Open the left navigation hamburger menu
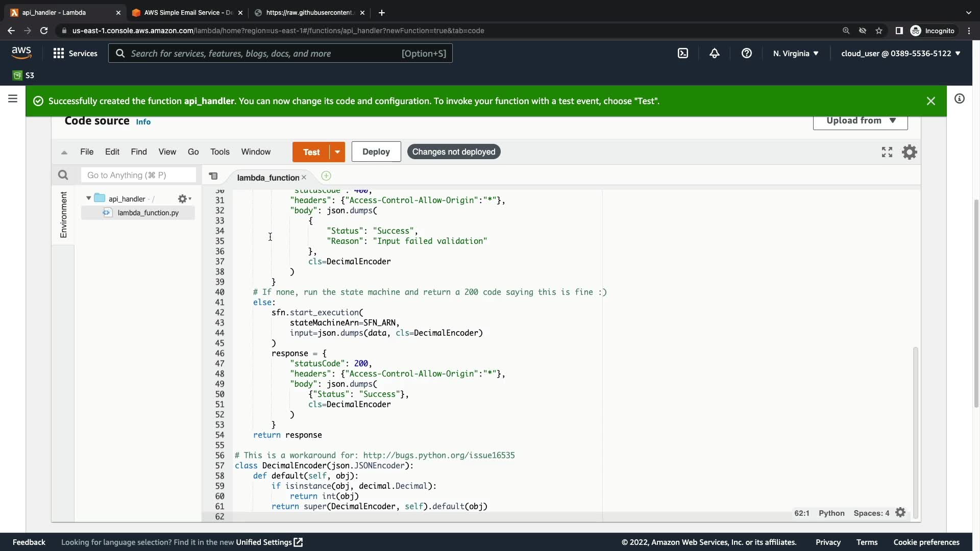Viewport: 980px width, 551px height. (13, 98)
